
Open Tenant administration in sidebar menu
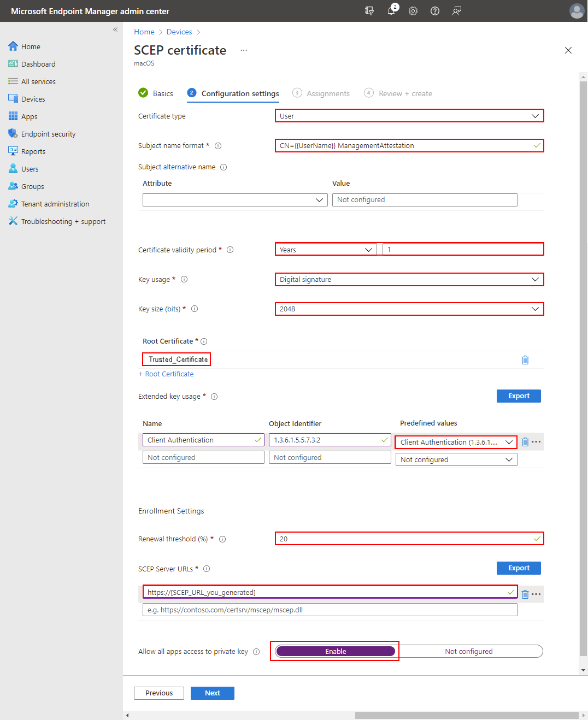55,204
